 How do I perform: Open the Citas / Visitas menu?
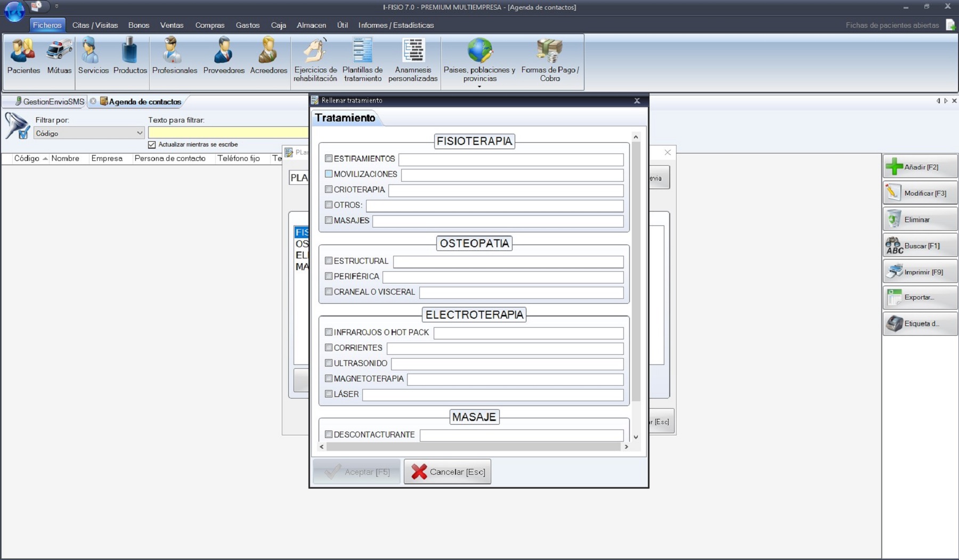(x=95, y=25)
